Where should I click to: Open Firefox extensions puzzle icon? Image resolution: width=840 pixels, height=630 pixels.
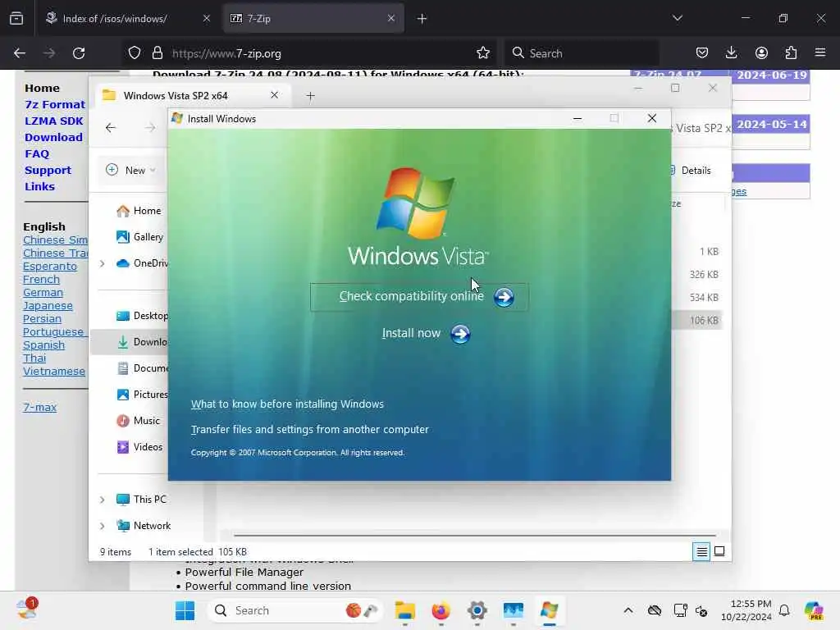tap(791, 53)
